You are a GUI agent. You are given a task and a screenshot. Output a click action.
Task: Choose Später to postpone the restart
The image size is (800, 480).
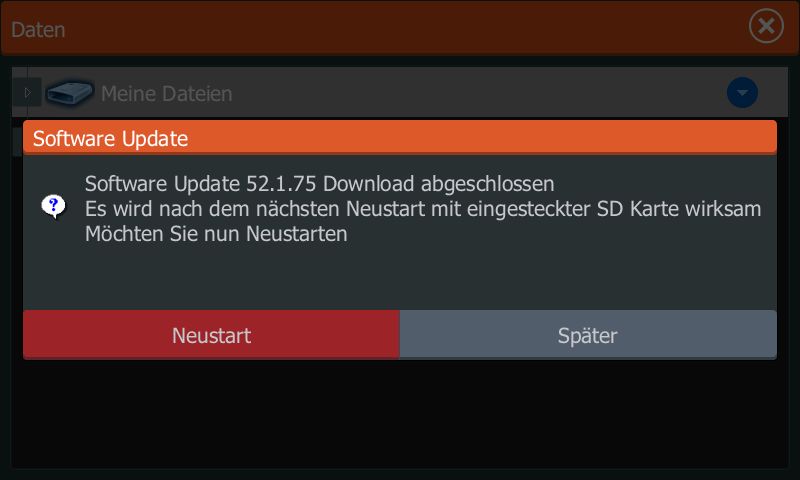point(588,335)
